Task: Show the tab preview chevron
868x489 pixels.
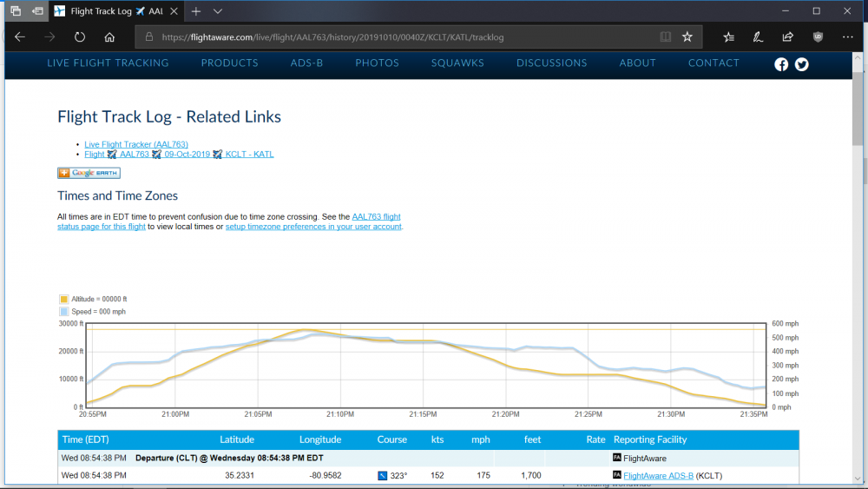Action: [x=218, y=11]
